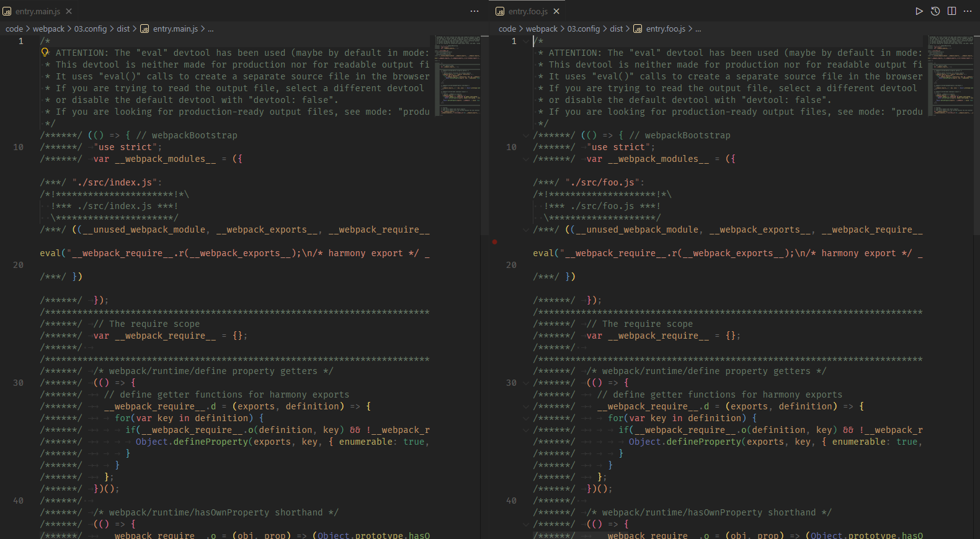This screenshot has width=980, height=539.
Task: Switch to the entry.main.js tab
Action: (x=37, y=11)
